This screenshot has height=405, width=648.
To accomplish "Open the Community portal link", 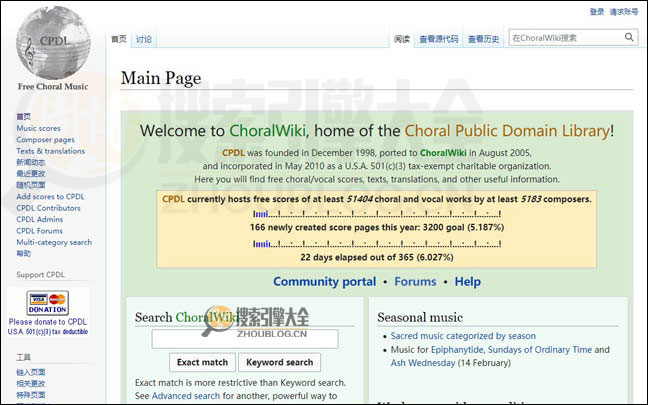I will 324,282.
